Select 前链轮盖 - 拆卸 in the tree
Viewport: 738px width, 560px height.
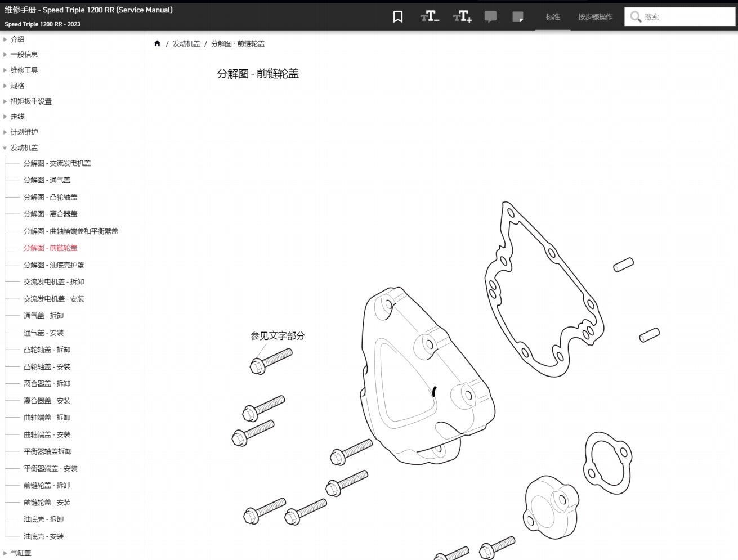click(x=47, y=485)
